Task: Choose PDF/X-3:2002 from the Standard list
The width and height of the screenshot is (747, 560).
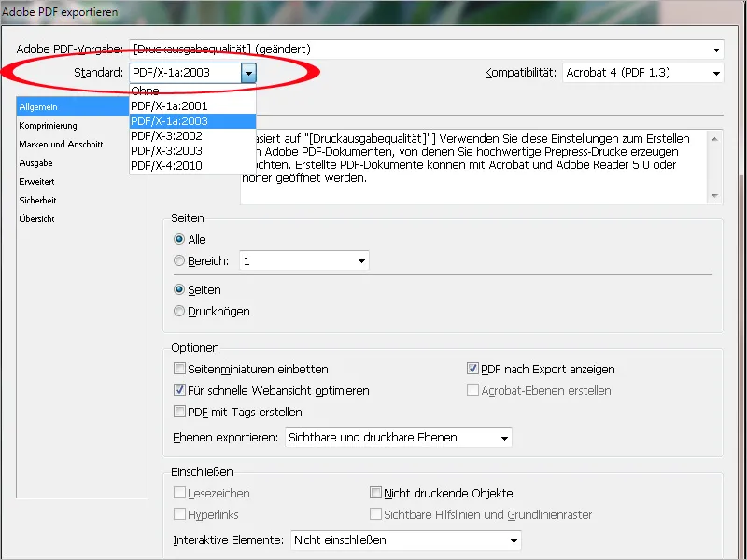Action: (x=192, y=135)
